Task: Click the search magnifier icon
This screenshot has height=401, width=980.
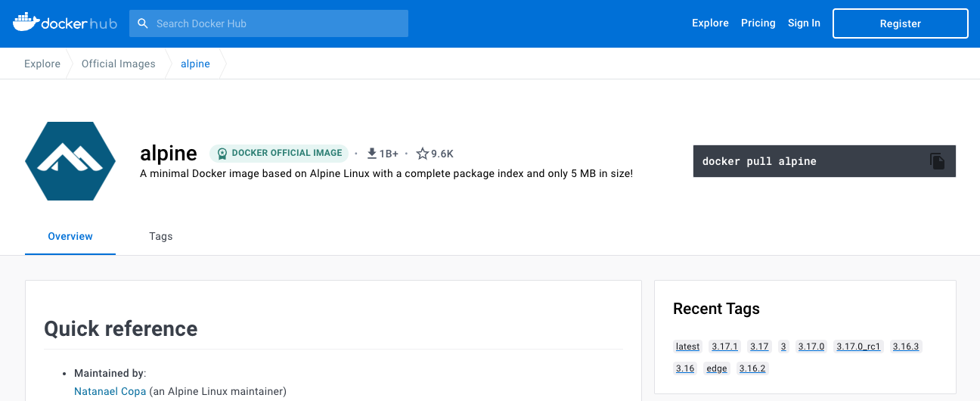Action: [142, 23]
